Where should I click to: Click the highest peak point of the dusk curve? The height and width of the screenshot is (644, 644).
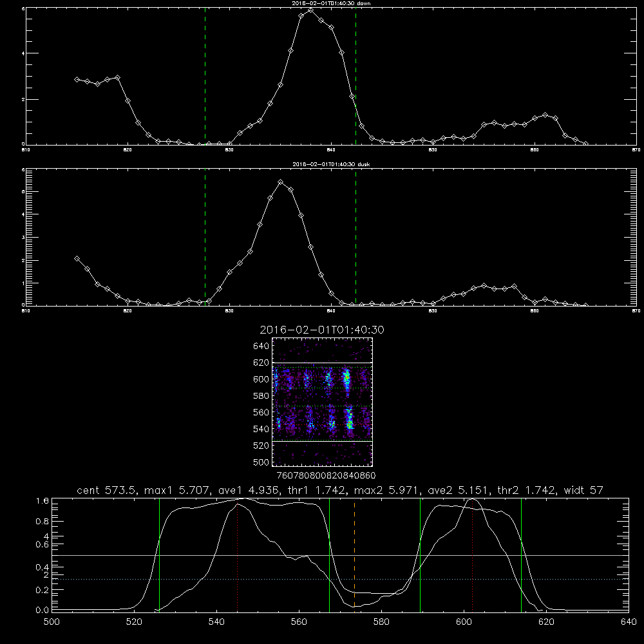281,182
